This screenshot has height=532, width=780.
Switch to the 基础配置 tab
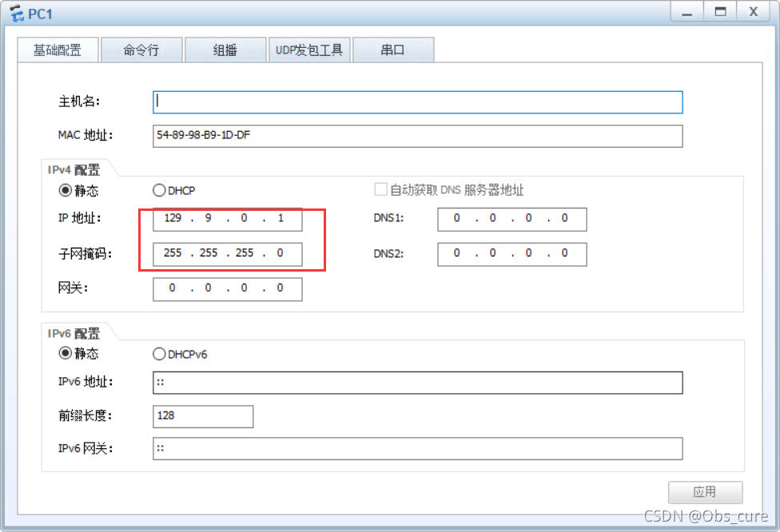pyautogui.click(x=58, y=50)
